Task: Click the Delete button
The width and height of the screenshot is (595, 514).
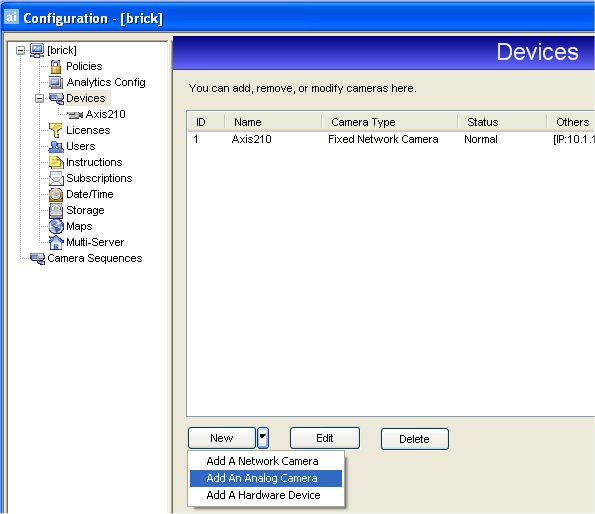Action: (415, 439)
